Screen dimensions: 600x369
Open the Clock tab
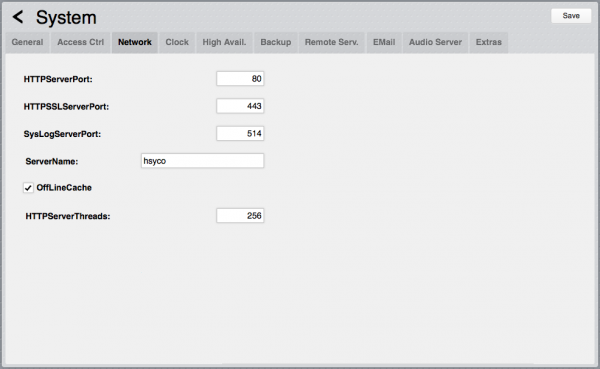click(x=177, y=42)
